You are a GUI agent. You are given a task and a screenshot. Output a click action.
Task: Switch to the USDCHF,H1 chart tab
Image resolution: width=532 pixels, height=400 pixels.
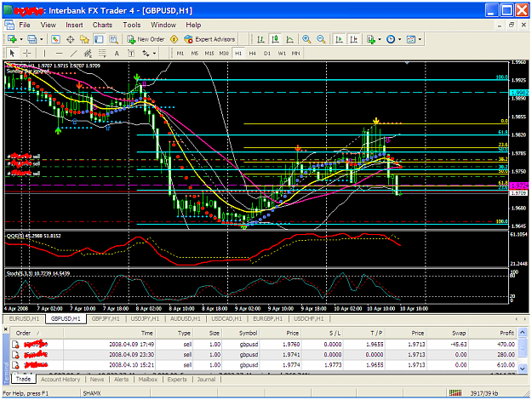[308, 318]
